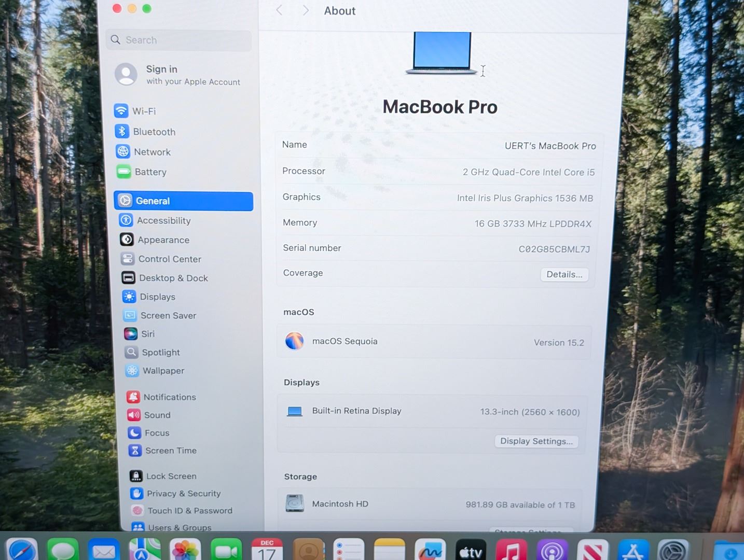Open Accessibility settings
744x560 pixels.
(163, 220)
